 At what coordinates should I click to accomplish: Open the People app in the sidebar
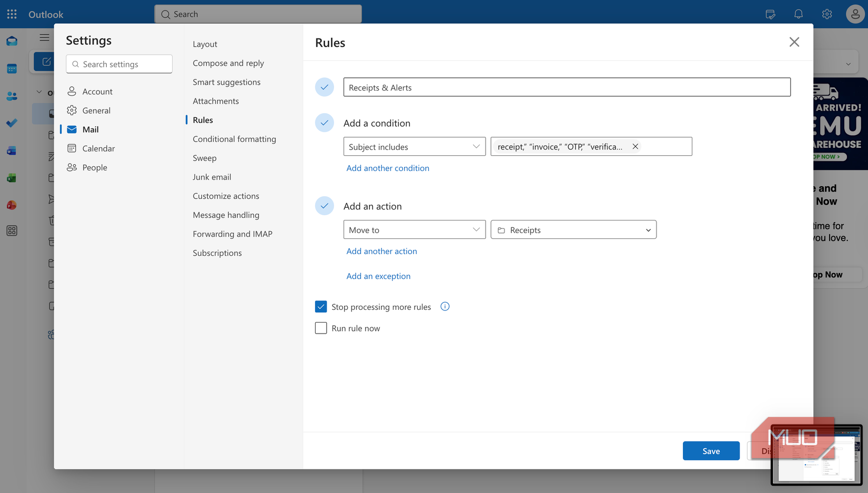[x=12, y=96]
